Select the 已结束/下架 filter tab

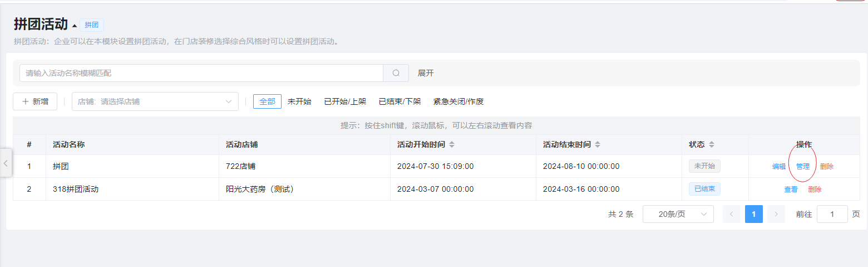[400, 101]
